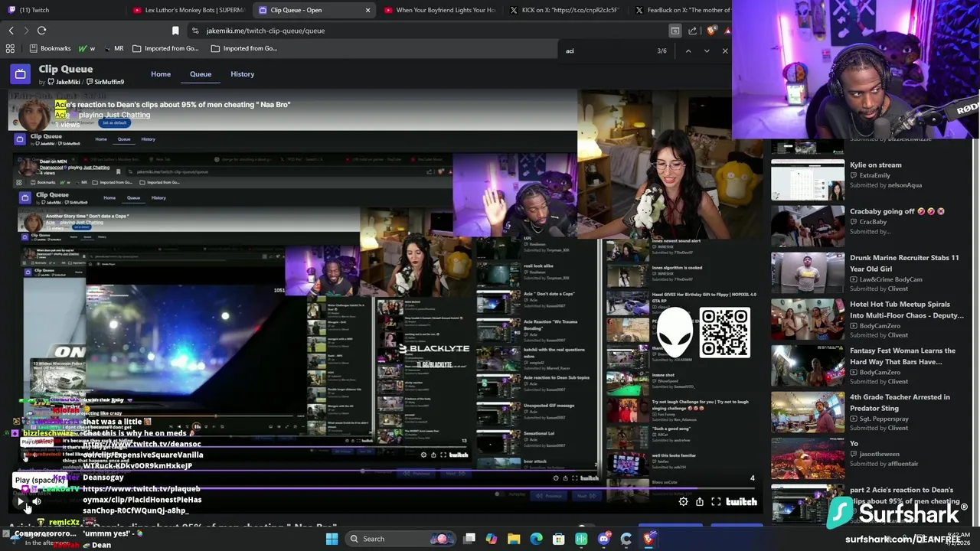Image resolution: width=980 pixels, height=551 pixels.
Task: Open the apps grid in bookmarks bar
Action: click(x=10, y=48)
